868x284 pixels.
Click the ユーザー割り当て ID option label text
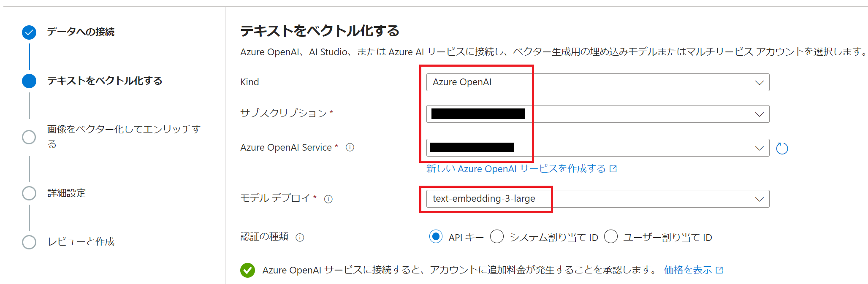click(x=668, y=238)
